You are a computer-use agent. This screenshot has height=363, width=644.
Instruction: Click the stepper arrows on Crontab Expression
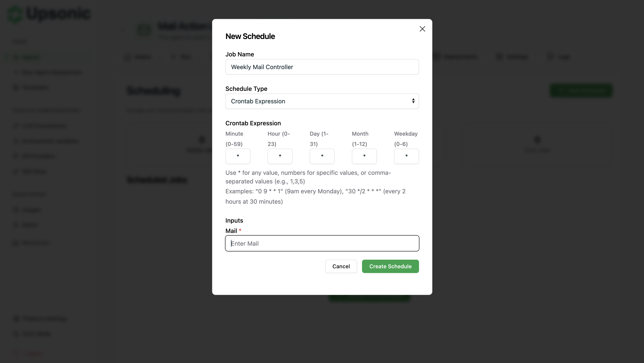point(413,101)
